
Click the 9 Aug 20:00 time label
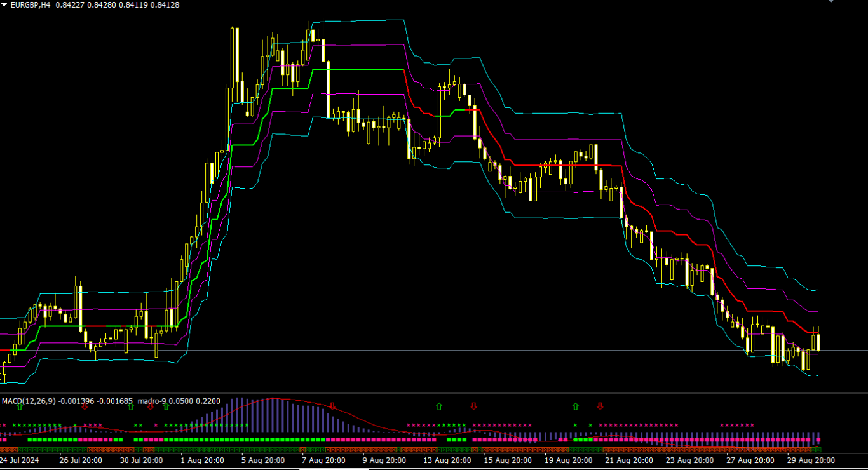click(384, 460)
